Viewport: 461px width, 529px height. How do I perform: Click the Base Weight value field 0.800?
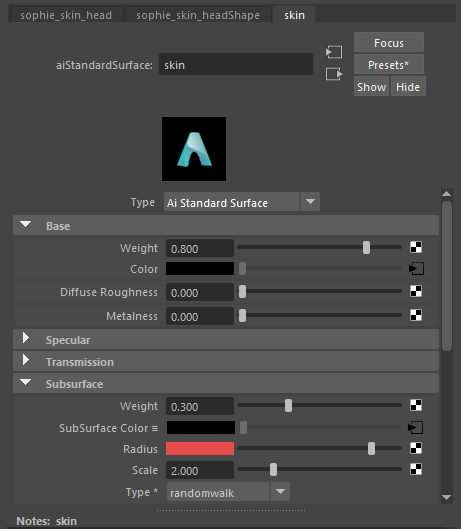pos(200,248)
